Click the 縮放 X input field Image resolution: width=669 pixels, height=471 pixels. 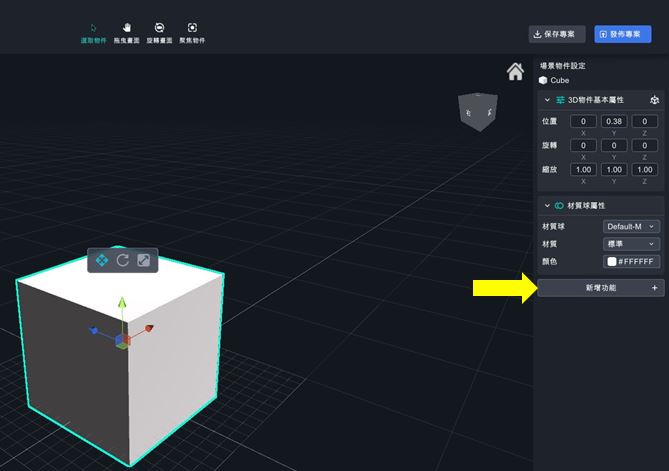(583, 169)
